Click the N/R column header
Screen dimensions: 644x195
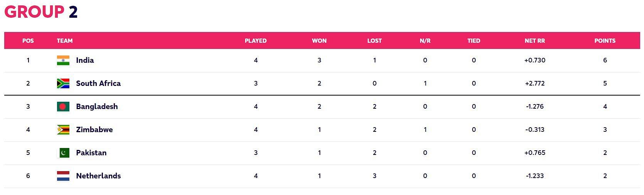pyautogui.click(x=425, y=40)
